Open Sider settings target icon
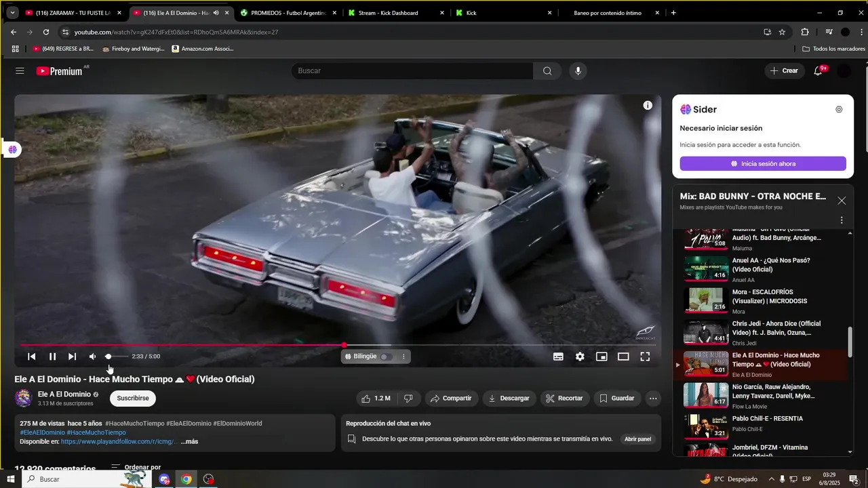This screenshot has height=488, width=868. [839, 109]
